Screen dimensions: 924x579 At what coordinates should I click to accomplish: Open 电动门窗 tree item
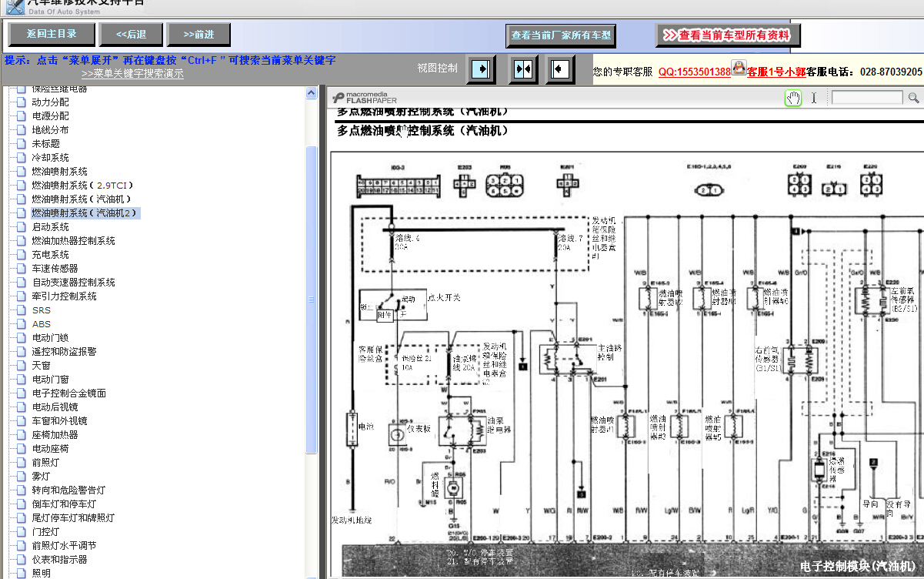point(50,379)
